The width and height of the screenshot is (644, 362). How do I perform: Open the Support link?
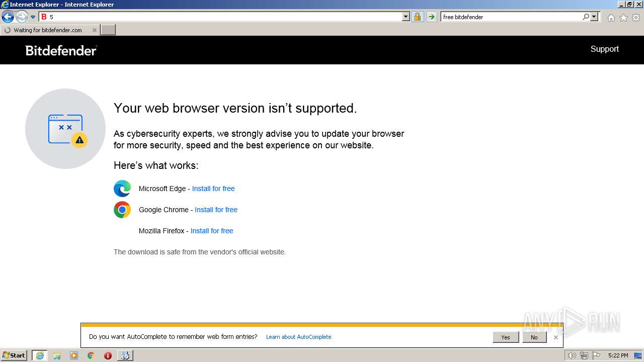point(604,49)
